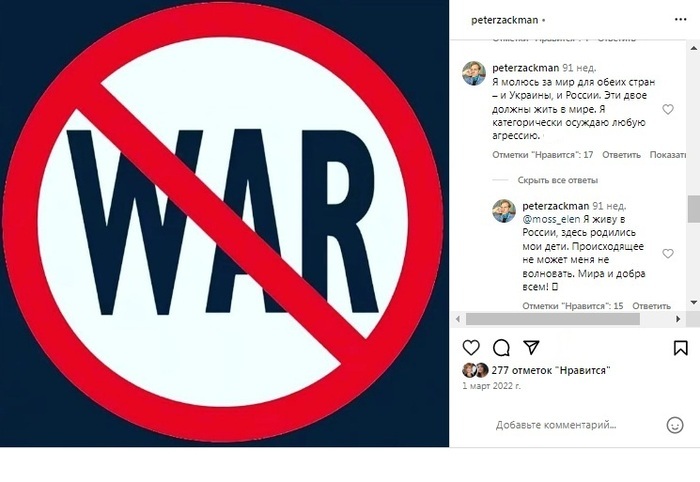Open the No War post image
This screenshot has width=700, height=482.
pos(224,223)
